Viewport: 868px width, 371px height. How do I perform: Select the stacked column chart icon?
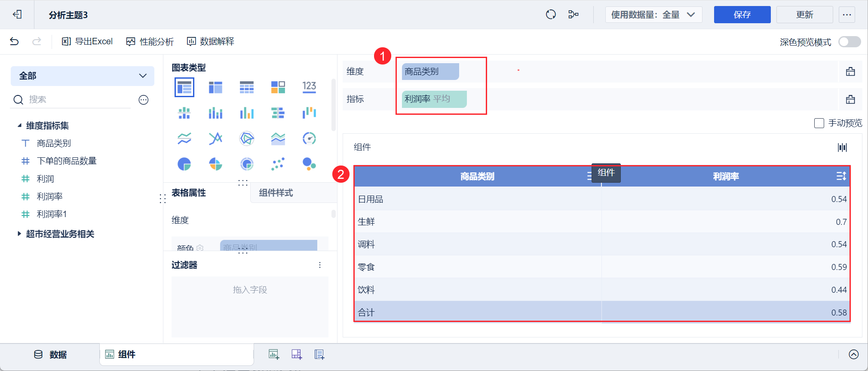[215, 113]
